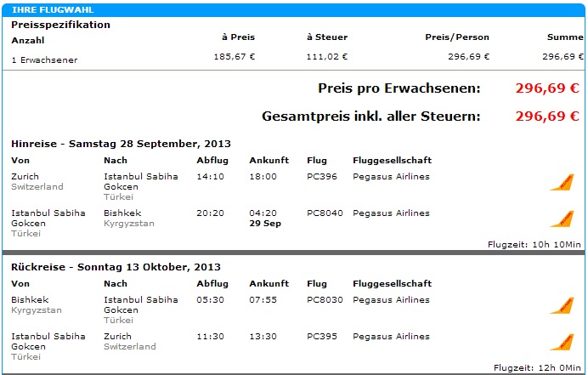Click flight number PC8030
The height and width of the screenshot is (375, 588).
325,300
